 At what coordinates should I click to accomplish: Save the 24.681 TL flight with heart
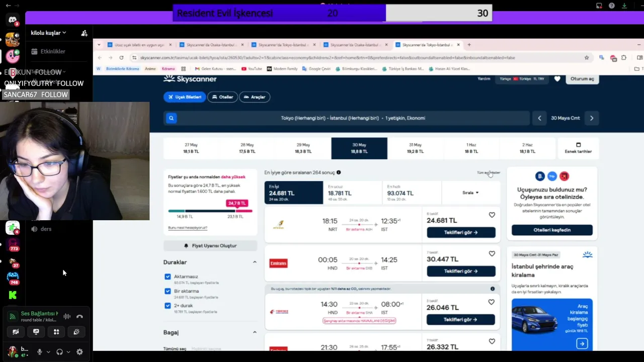coord(492,215)
